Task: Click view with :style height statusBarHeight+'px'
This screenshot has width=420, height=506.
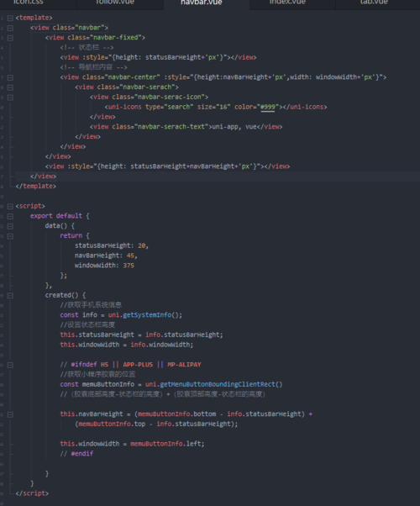Action: click(x=158, y=57)
